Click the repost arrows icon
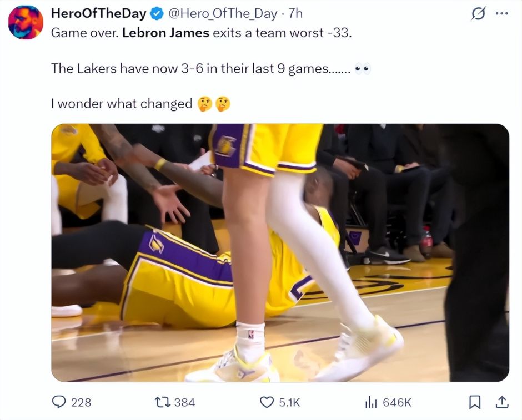 point(162,402)
